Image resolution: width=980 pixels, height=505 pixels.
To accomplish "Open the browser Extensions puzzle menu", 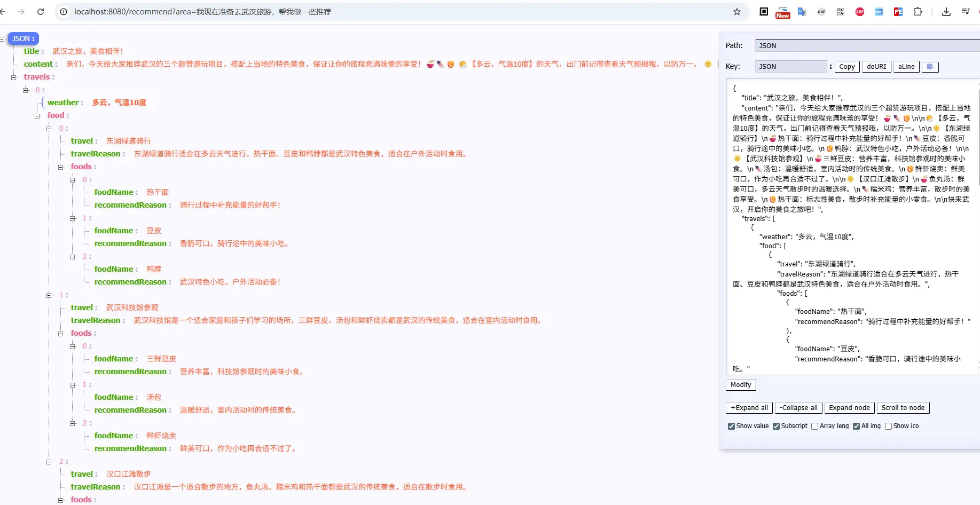I will pyautogui.click(x=918, y=12).
